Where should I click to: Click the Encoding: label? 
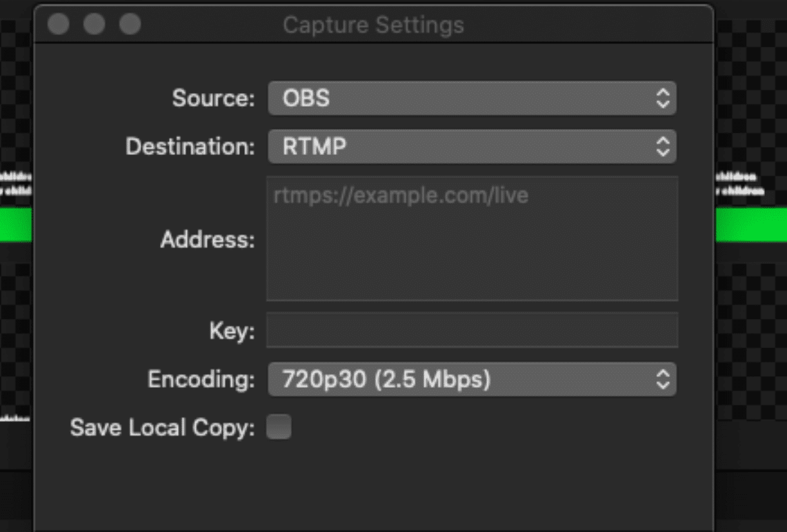[201, 379]
